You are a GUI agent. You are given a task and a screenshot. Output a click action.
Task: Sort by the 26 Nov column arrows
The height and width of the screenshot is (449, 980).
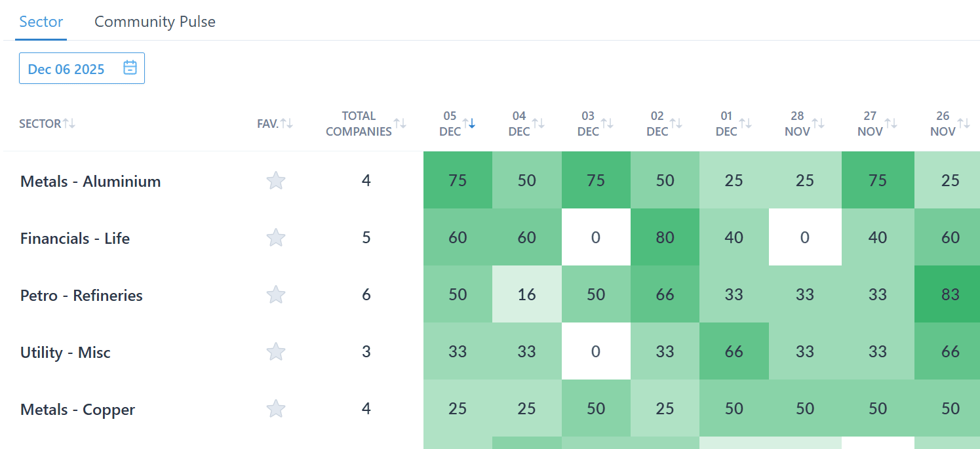[964, 123]
